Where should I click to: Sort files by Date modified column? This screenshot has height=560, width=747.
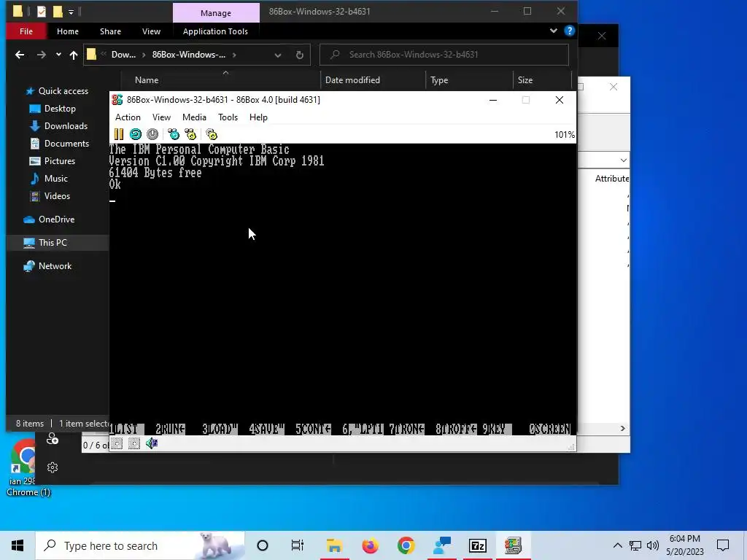coord(352,80)
